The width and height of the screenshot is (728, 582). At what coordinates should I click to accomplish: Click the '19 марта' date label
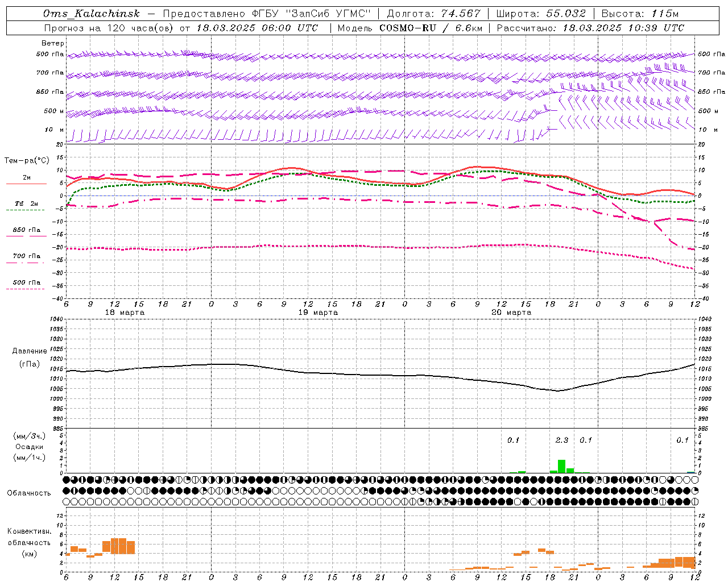(318, 313)
